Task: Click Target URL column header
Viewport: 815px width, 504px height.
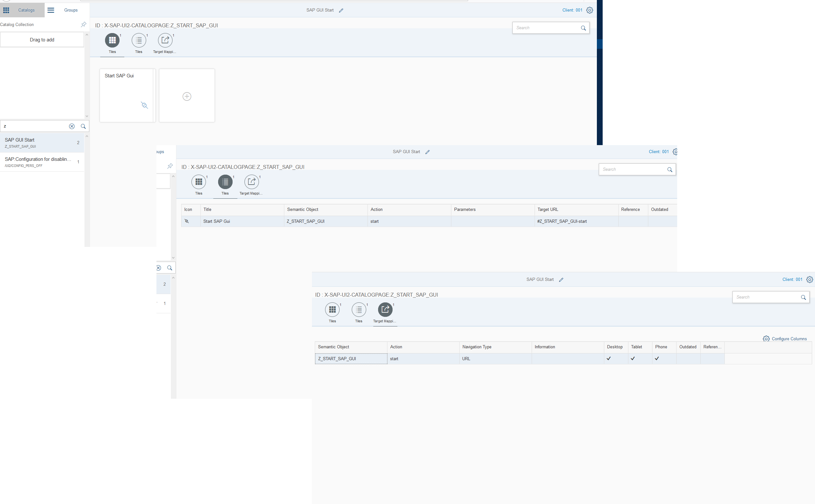Action: pos(576,210)
